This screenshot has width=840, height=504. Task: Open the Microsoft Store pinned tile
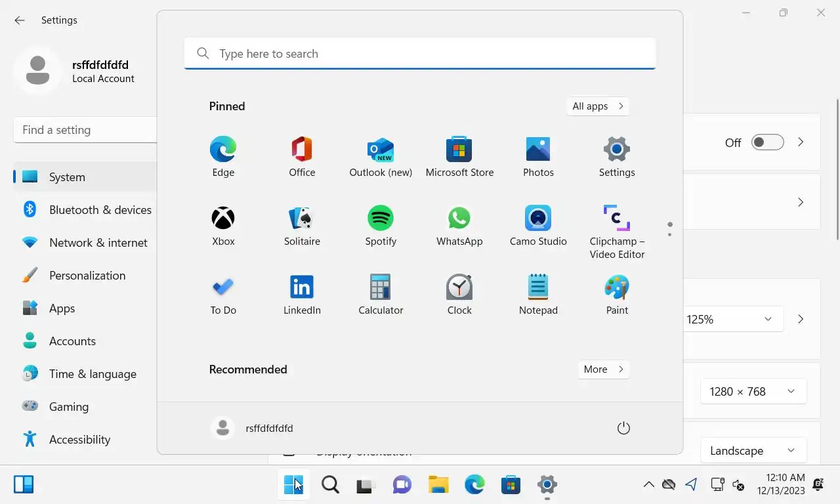pyautogui.click(x=459, y=157)
